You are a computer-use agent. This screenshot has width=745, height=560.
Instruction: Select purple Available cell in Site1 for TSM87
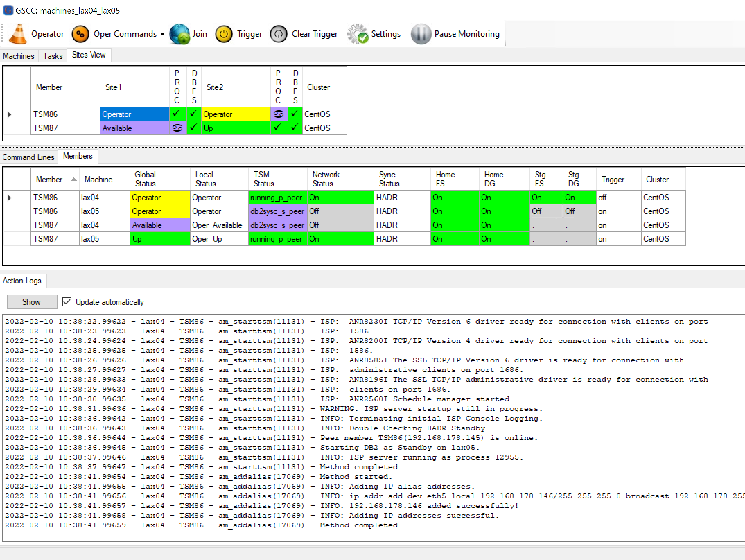(x=134, y=128)
